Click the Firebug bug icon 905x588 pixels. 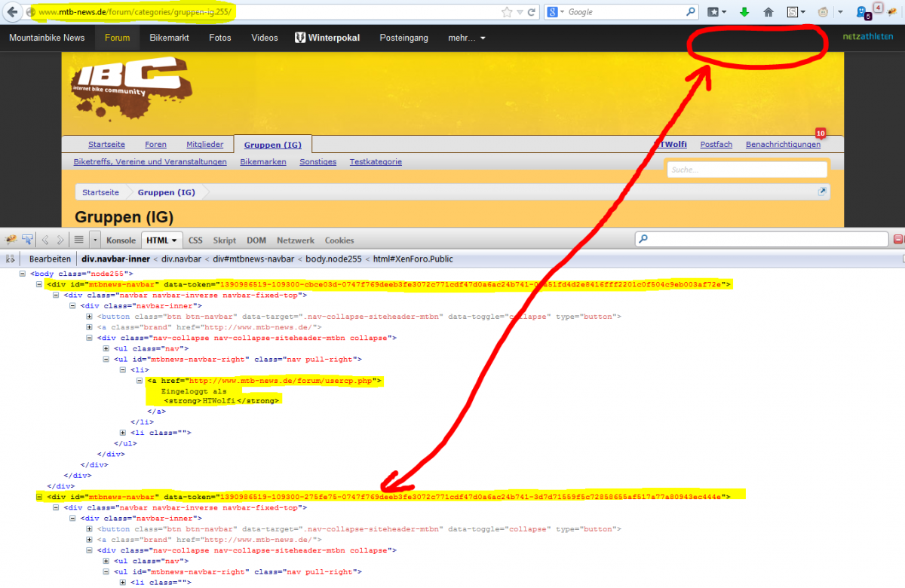pyautogui.click(x=11, y=240)
